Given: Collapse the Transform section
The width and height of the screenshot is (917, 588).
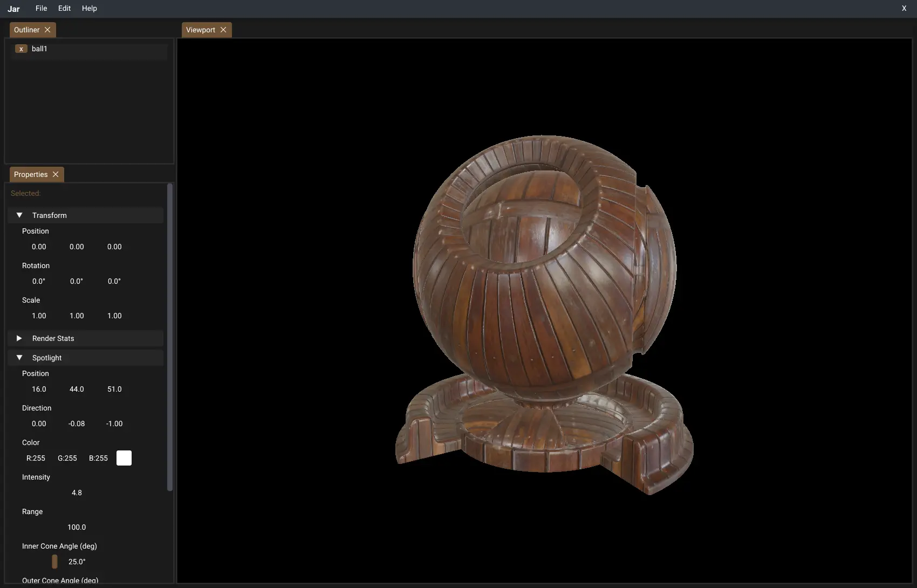Looking at the screenshot, I should point(19,215).
